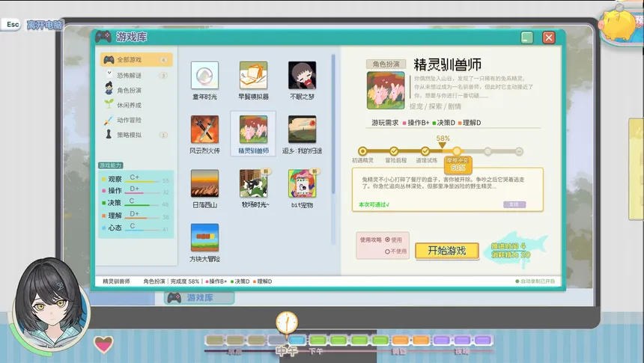Filter by 策略模拟 category
The width and height of the screenshot is (644, 363).
coord(136,135)
